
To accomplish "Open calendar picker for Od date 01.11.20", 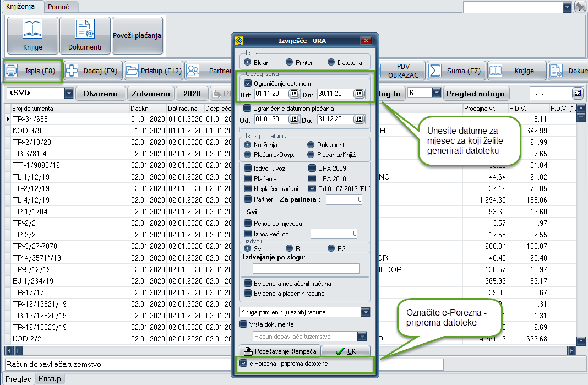I will (293, 94).
